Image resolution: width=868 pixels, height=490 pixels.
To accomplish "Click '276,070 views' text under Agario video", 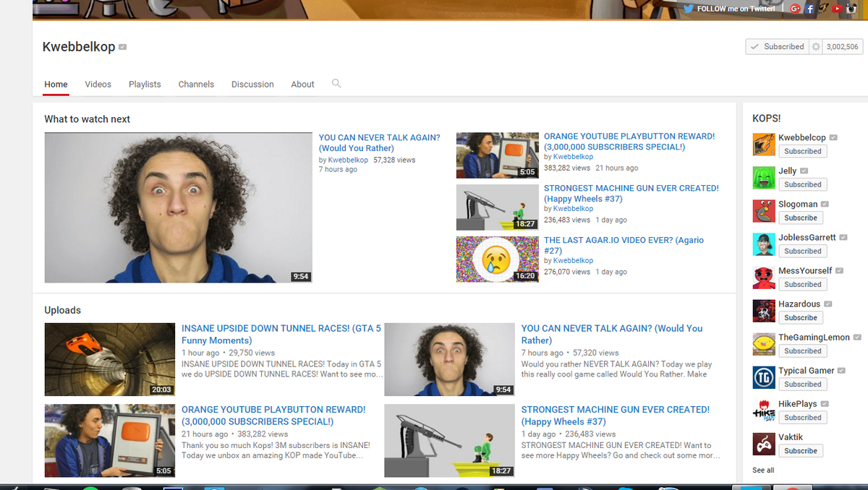I will (567, 272).
